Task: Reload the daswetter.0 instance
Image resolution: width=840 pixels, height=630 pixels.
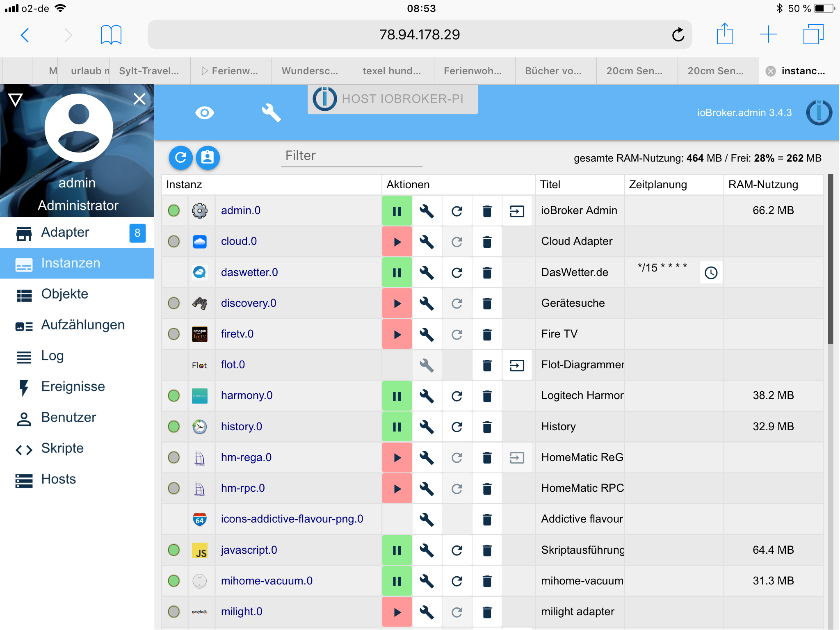Action: point(457,273)
